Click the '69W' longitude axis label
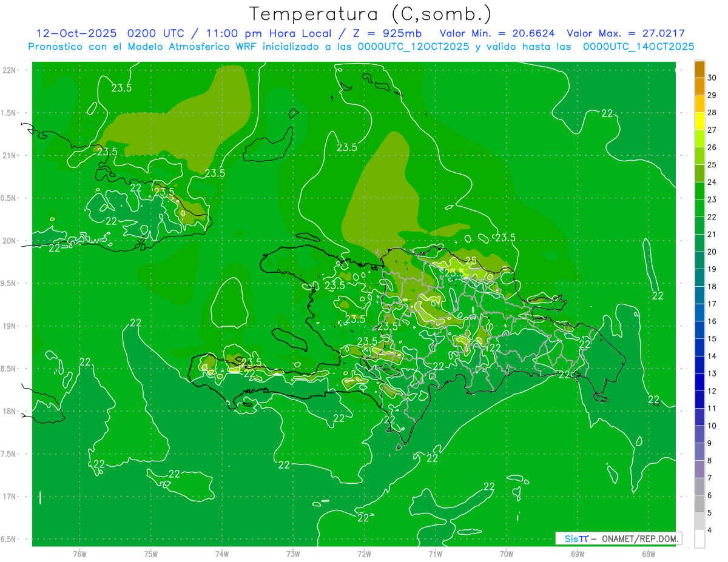 (578, 554)
